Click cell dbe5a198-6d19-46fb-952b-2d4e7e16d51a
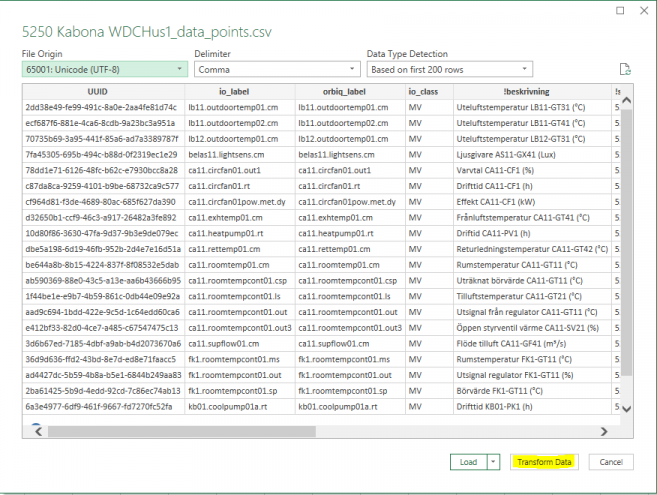The image size is (657, 495). coord(103,249)
